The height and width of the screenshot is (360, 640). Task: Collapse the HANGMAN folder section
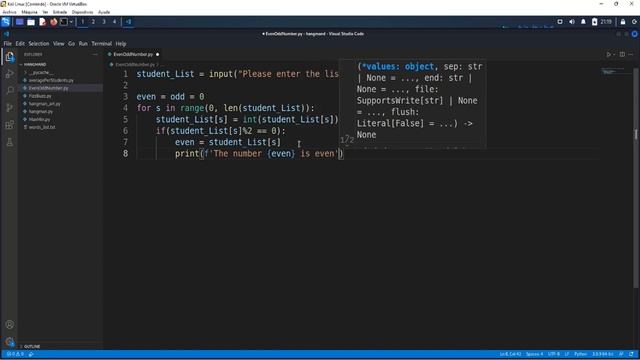pos(35,64)
